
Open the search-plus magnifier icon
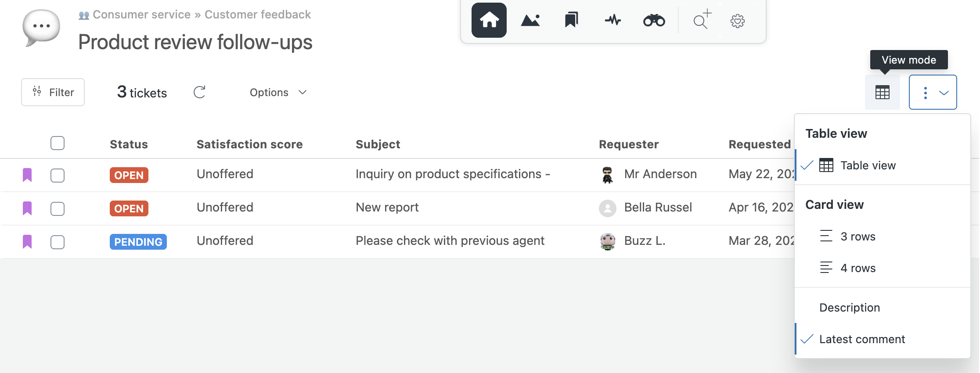[x=702, y=19]
